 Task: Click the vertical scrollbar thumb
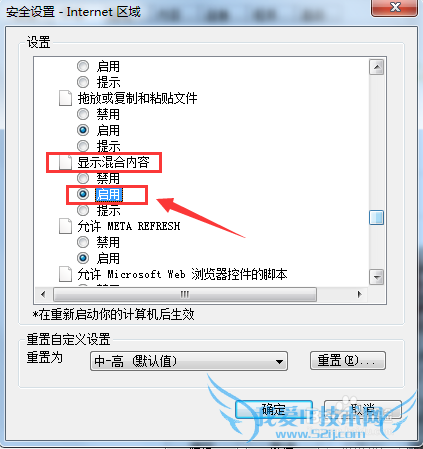(377, 218)
